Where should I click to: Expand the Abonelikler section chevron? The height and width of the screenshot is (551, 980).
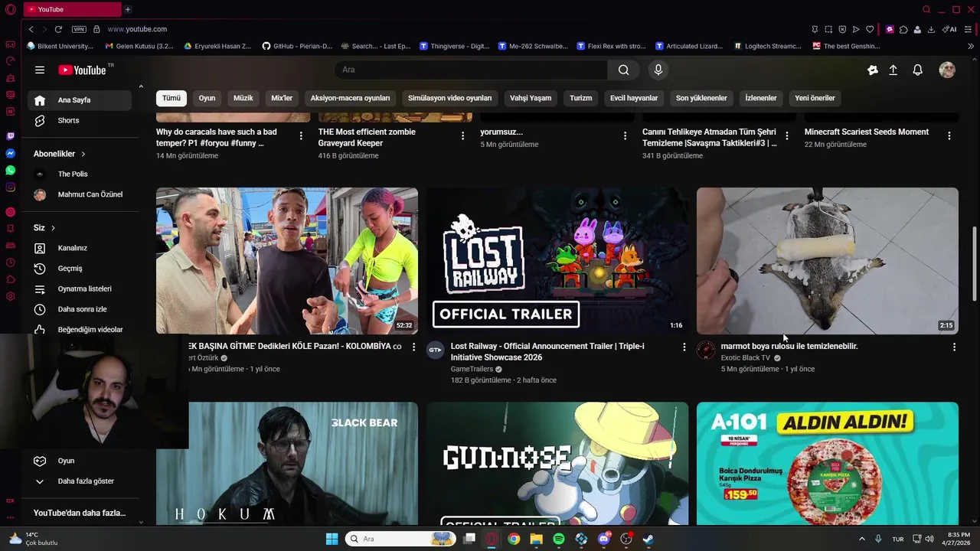coord(83,154)
